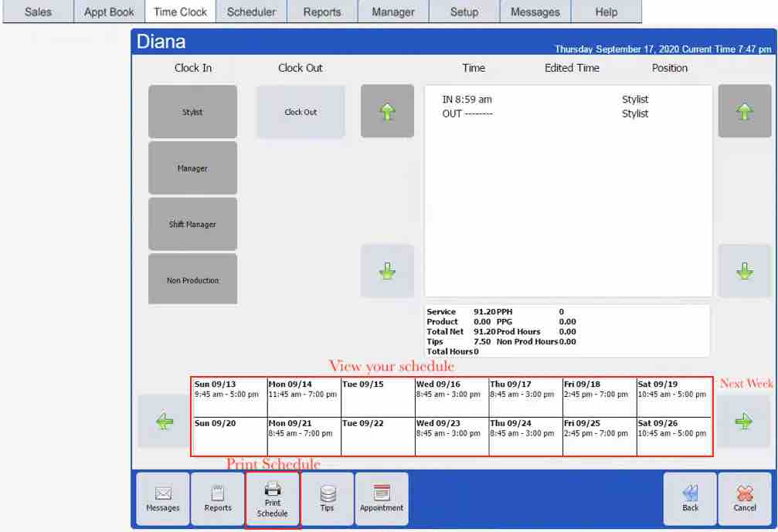Click down arrow right of time list
778x532 pixels.
(745, 271)
